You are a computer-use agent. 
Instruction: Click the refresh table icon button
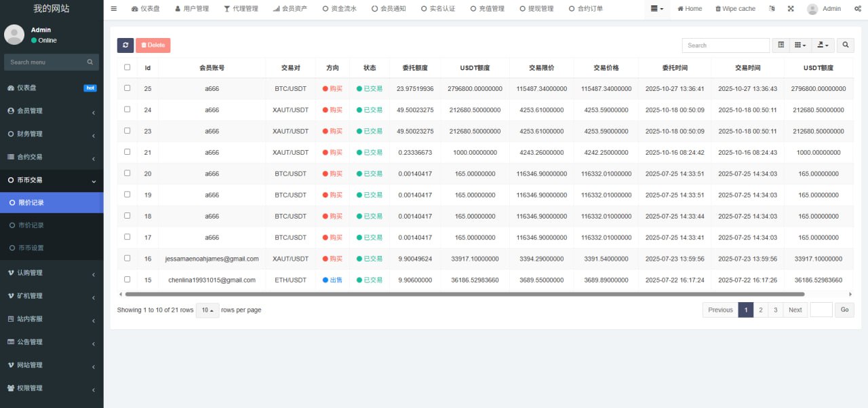point(125,45)
